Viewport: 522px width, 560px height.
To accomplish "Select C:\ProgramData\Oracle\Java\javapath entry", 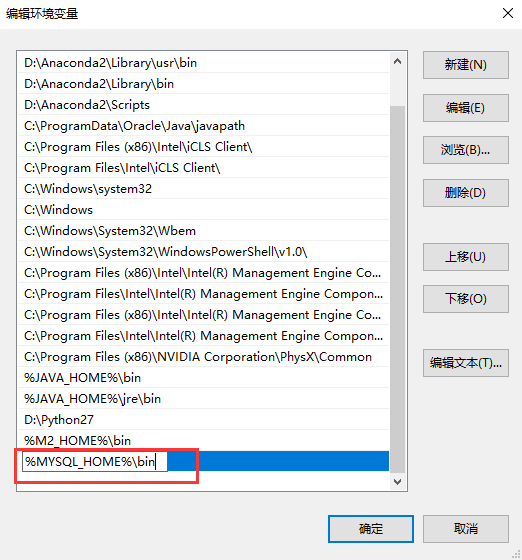I will tap(204, 126).
